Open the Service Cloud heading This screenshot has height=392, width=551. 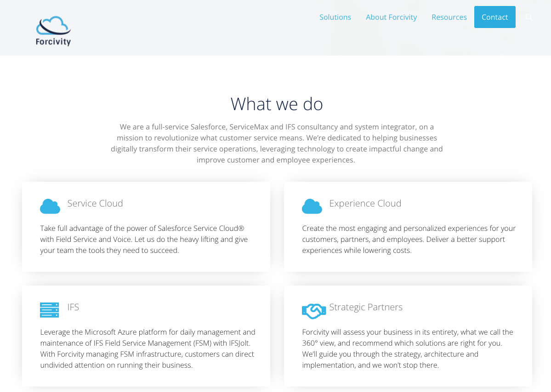click(x=95, y=203)
